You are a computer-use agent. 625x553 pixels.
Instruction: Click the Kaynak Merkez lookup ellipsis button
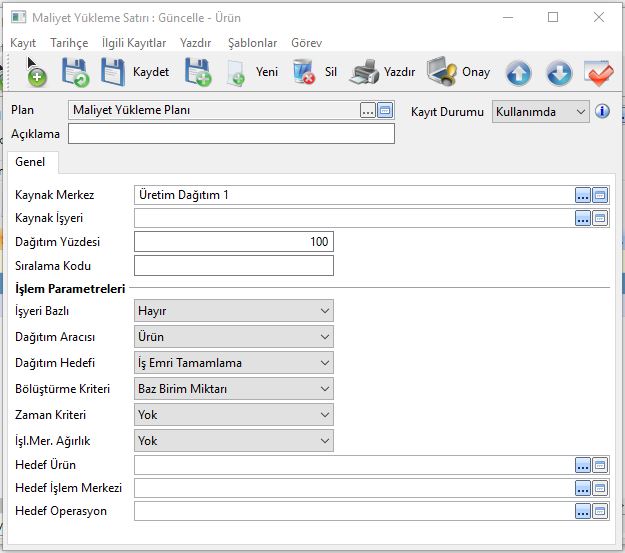(x=583, y=195)
